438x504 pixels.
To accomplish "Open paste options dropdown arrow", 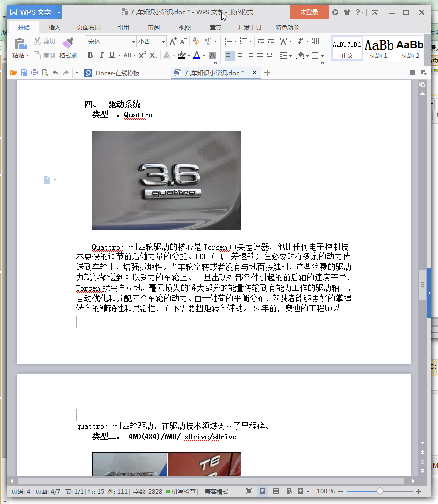I will (27, 55).
